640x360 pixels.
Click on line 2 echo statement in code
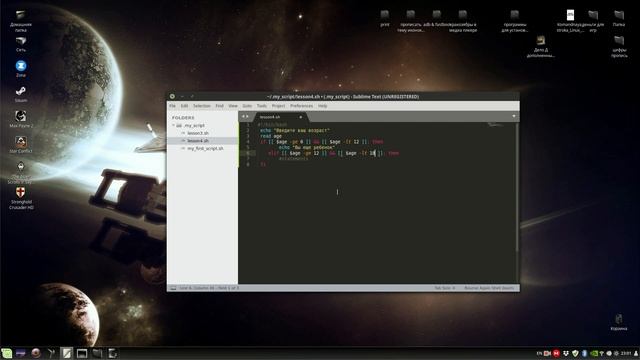[295, 131]
